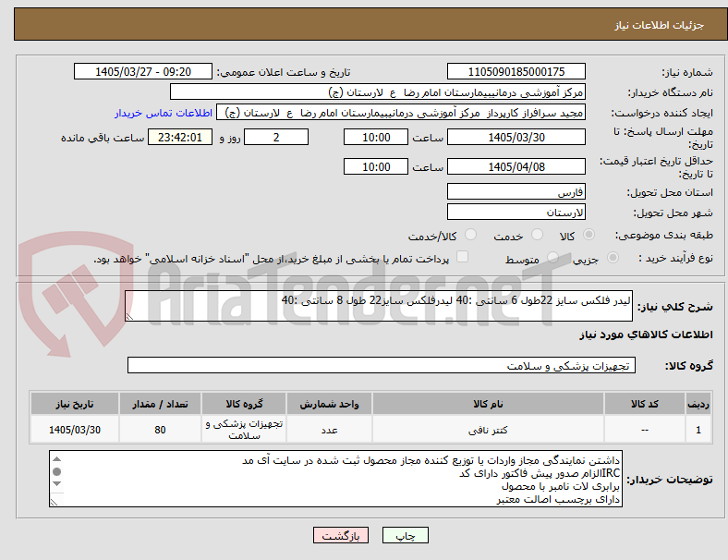Image resolution: width=728 pixels, height=560 pixels.
Task: Click the resize handle of description box
Action: click(x=129, y=317)
